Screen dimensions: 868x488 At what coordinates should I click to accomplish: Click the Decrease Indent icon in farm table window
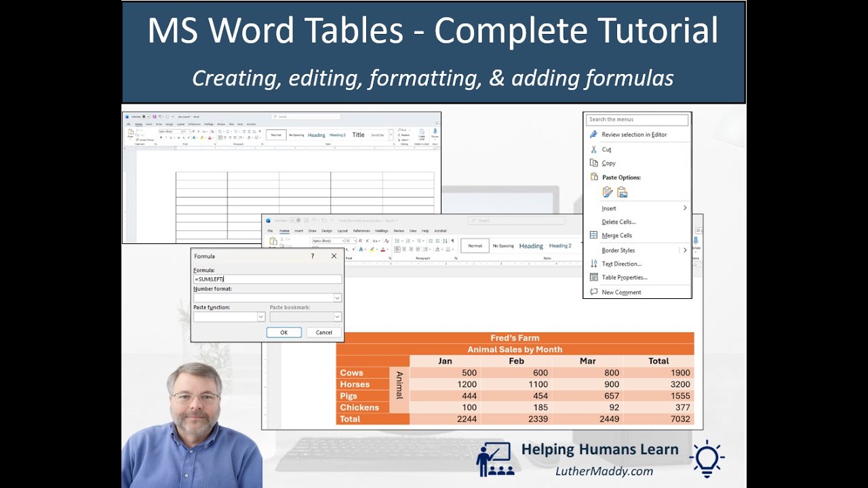pyautogui.click(x=431, y=241)
